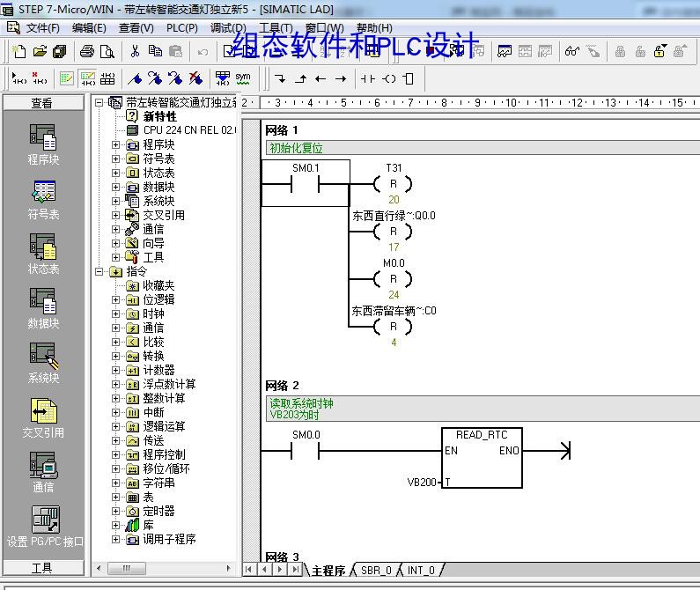The image size is (700, 590).
Task: Click the Undo arrow icon
Action: click(203, 52)
